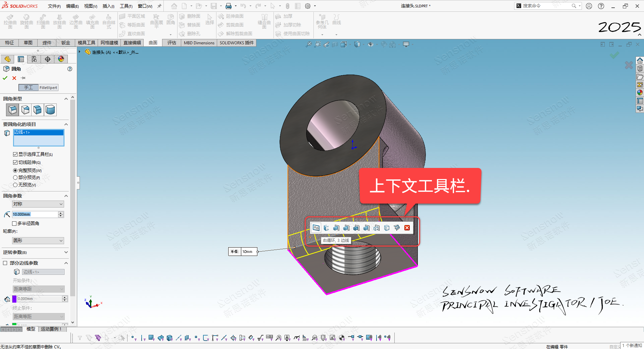Enable the 多半径圆角 checkbox

[x=14, y=223]
